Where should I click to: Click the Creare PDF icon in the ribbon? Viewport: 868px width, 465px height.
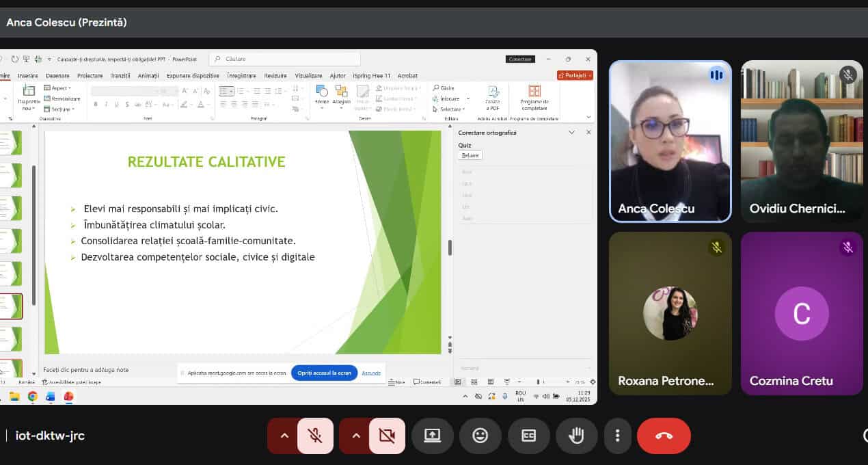coord(493,98)
